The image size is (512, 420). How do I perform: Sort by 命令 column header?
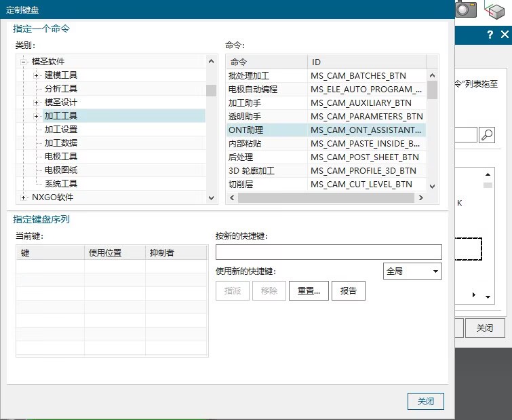[x=267, y=62]
